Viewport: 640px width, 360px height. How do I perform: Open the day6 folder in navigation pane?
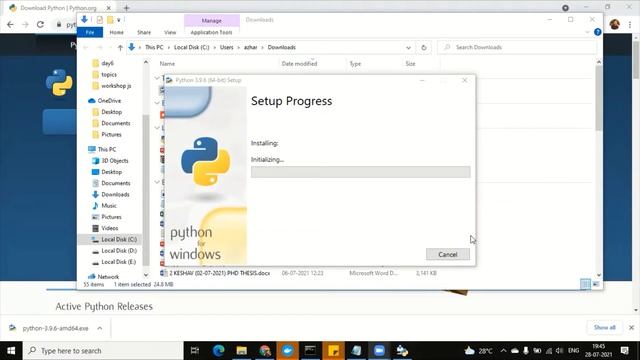pyautogui.click(x=107, y=63)
